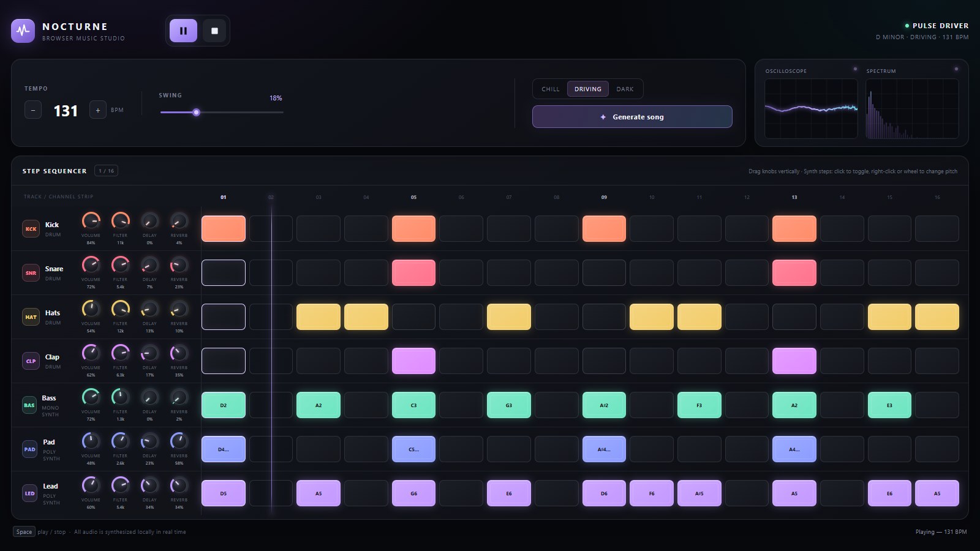Viewport: 980px width, 551px height.
Task: Click the Nocturne waveform logo icon
Action: [23, 31]
